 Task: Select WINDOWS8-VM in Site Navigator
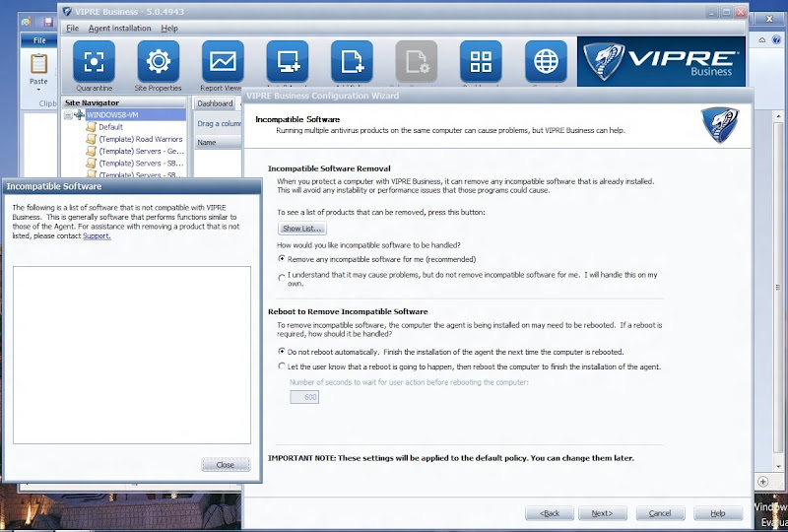coord(112,114)
